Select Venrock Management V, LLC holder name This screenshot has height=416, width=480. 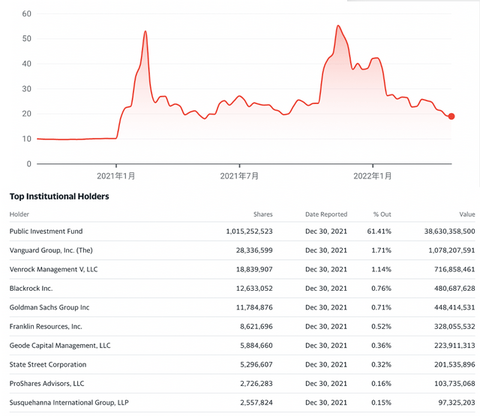(x=54, y=269)
